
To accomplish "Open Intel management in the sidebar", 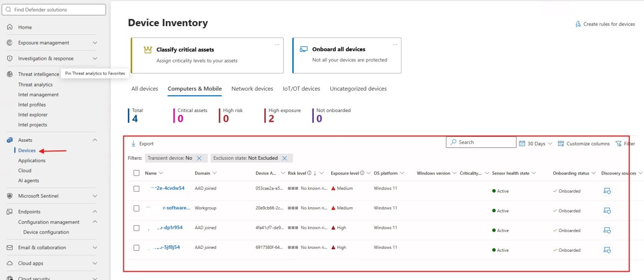I will tap(38, 95).
